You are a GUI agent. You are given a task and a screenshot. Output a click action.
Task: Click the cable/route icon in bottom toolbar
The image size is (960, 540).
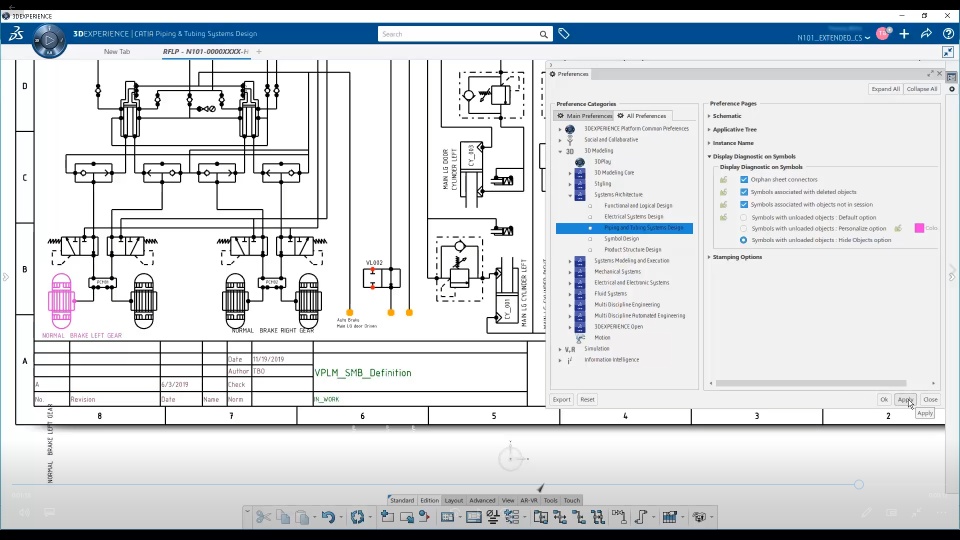[641, 517]
